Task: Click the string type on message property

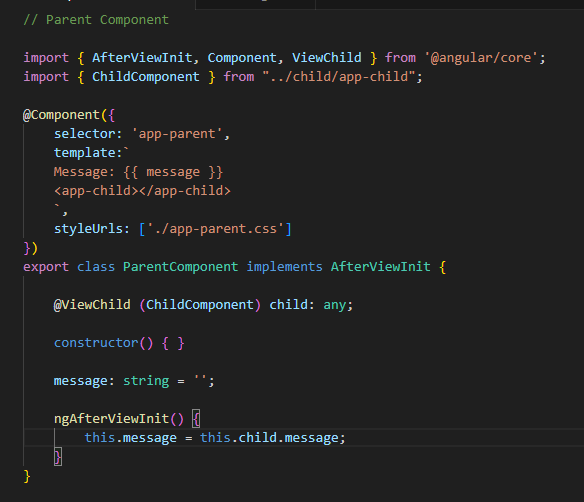Action: (x=146, y=381)
